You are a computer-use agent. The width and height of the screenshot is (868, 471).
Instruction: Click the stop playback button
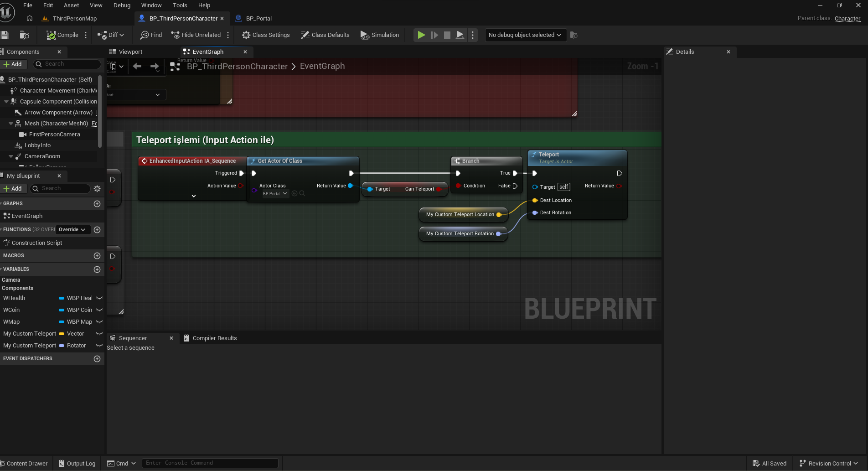(447, 35)
